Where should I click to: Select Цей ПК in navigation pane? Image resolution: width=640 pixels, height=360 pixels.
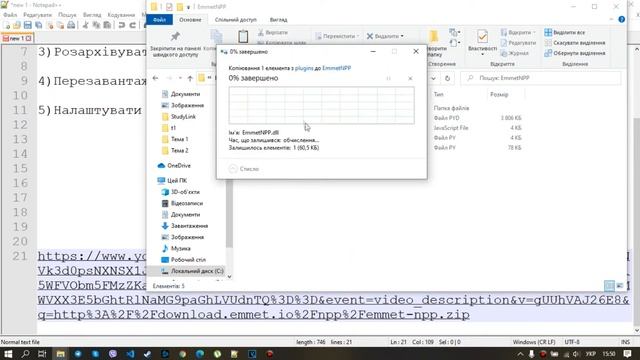tap(172, 180)
